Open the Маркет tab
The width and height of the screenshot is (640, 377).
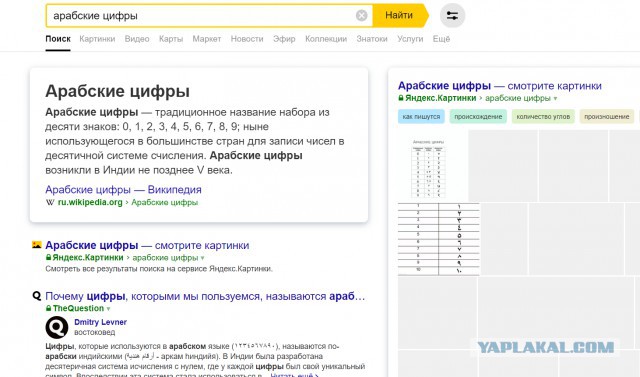(207, 39)
